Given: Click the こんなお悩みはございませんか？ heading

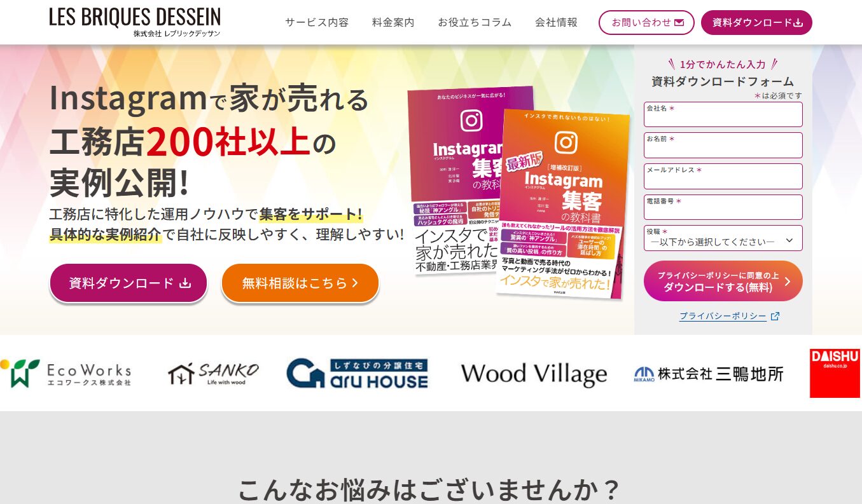Looking at the screenshot, I should [430, 489].
